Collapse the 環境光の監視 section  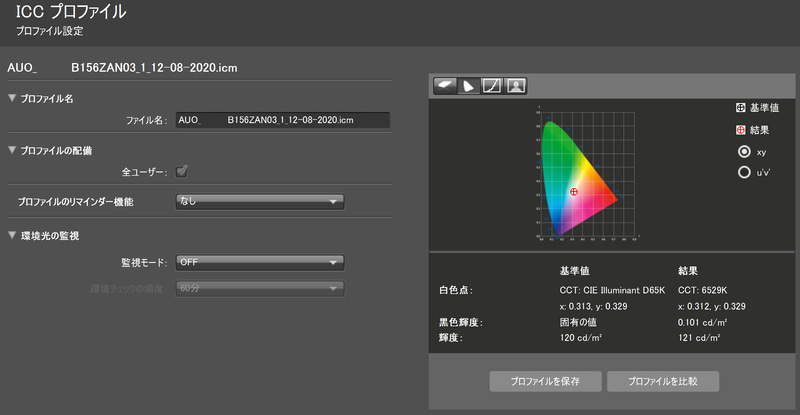pos(12,235)
